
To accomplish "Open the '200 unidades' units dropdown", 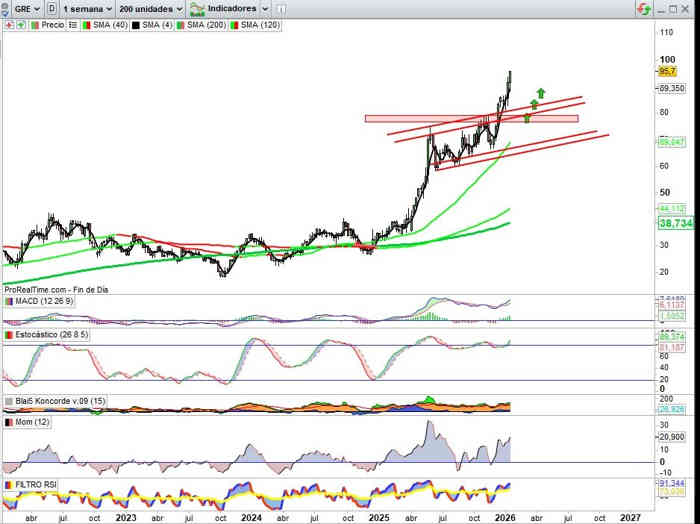I will [150, 8].
